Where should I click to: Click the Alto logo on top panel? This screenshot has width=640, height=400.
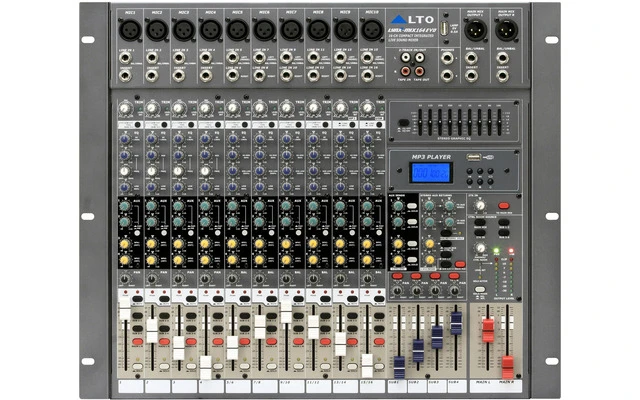click(412, 19)
